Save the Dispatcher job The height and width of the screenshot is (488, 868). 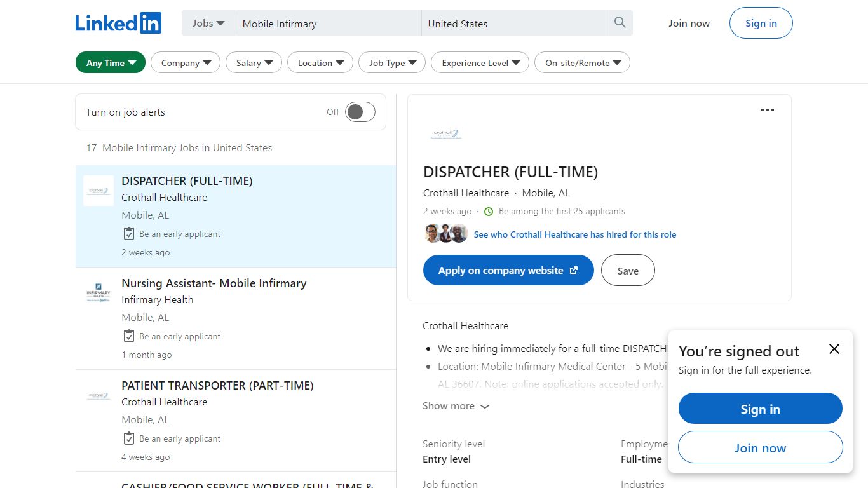click(628, 270)
